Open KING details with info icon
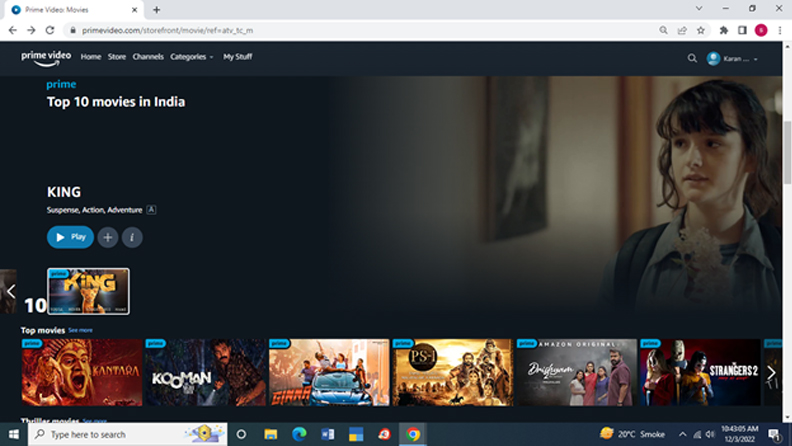 point(132,237)
